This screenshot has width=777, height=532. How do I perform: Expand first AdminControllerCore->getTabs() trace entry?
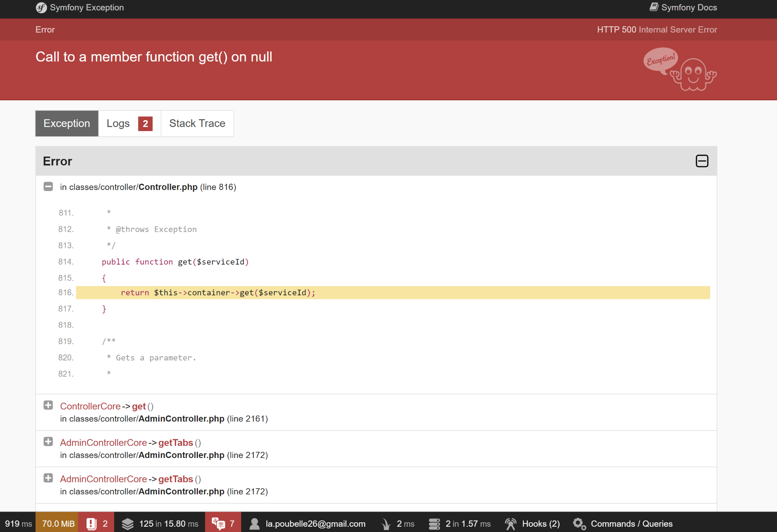pos(48,442)
